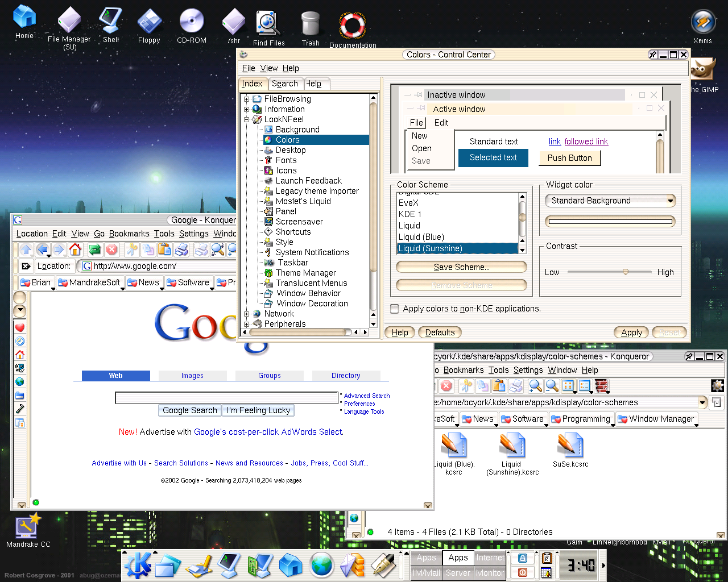The image size is (728, 582).
Task: Toggle the sticky pin on Control Center titlebar
Action: [653, 55]
